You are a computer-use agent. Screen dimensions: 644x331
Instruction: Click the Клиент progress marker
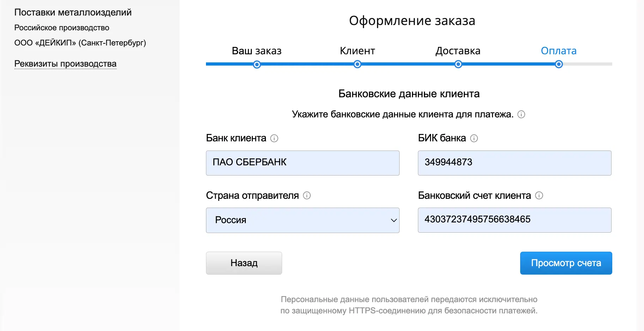(x=357, y=65)
